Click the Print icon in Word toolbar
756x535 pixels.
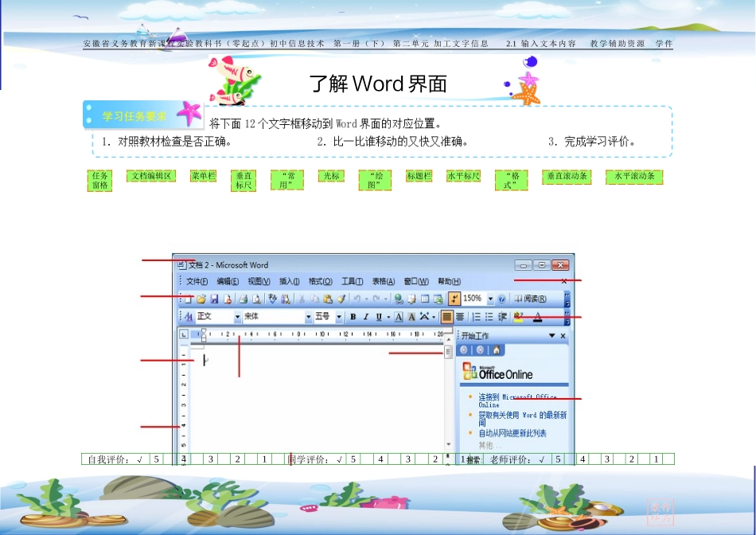coord(243,299)
